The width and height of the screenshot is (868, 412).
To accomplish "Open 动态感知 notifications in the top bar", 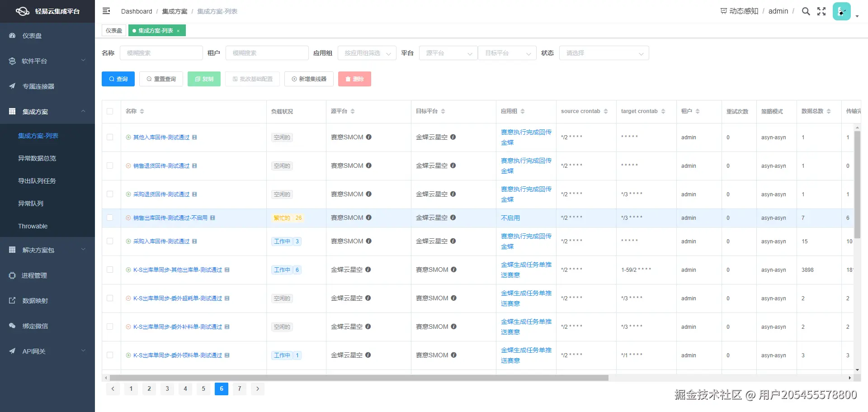I will [739, 11].
